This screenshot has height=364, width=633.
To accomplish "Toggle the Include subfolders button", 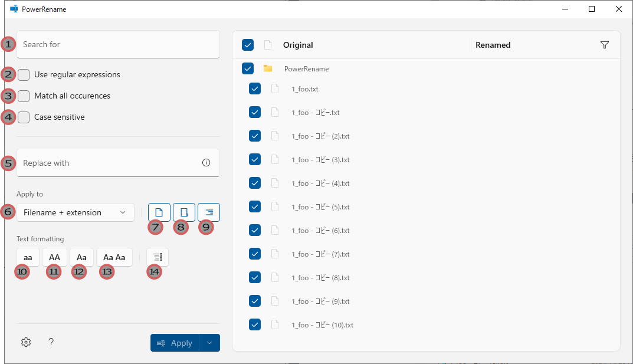I will pyautogui.click(x=209, y=212).
